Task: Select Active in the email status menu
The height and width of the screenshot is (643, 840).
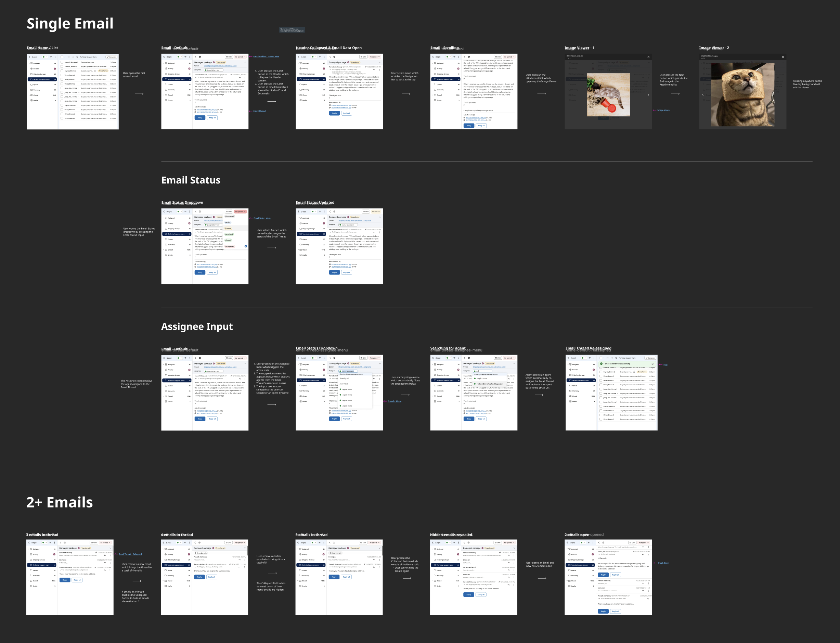Action: pos(228,222)
